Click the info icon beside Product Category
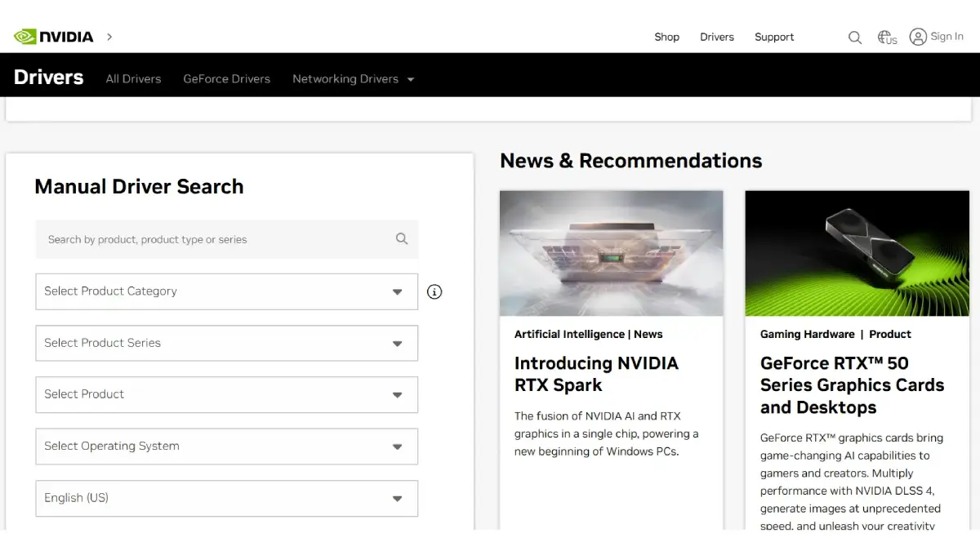The height and width of the screenshot is (551, 980). click(434, 291)
